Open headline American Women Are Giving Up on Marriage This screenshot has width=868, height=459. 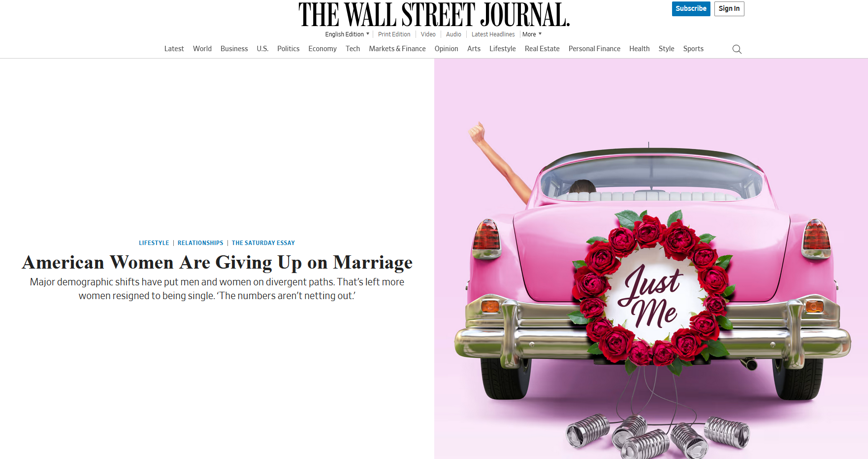[217, 263]
